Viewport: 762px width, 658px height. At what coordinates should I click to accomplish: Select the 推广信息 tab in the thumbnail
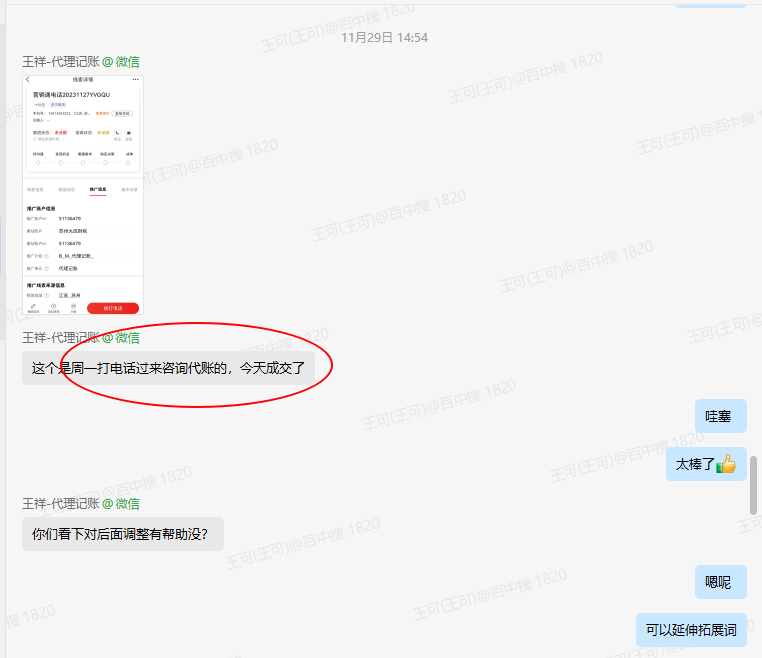tap(98, 190)
